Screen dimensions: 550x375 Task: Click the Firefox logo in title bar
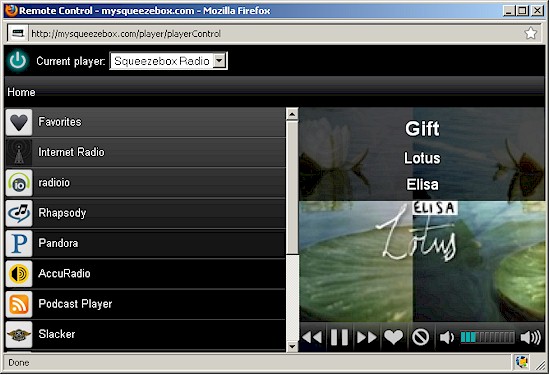coord(11,11)
